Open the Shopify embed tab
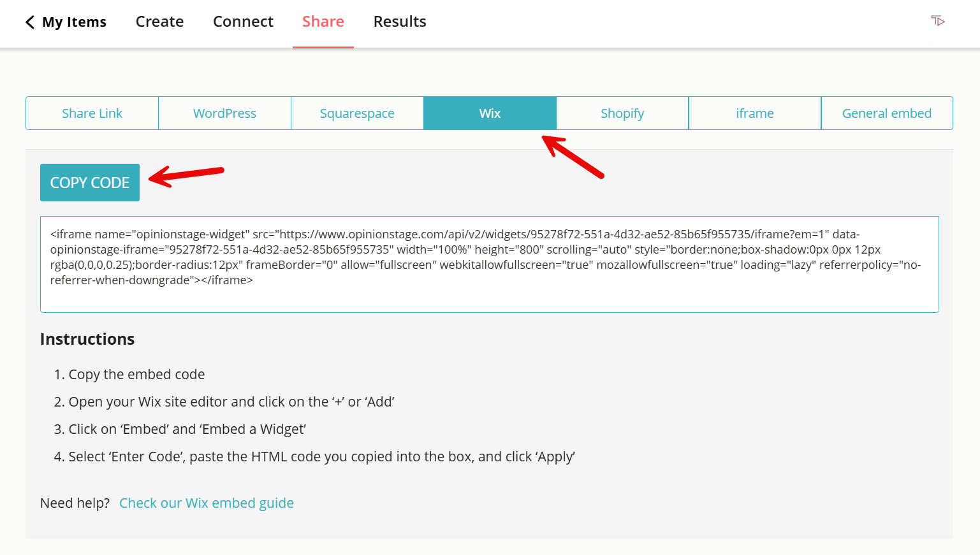Viewport: 980px width, 555px height. 622,113
